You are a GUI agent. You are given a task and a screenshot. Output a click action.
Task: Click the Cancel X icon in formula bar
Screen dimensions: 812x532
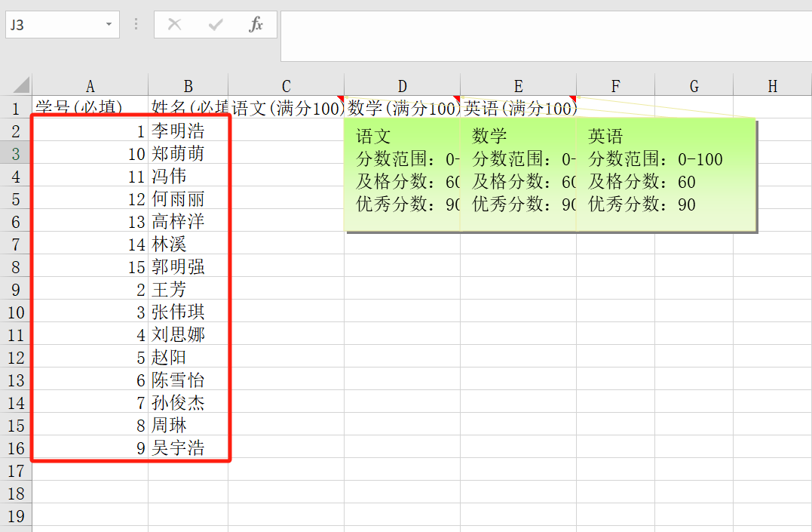[x=174, y=25]
